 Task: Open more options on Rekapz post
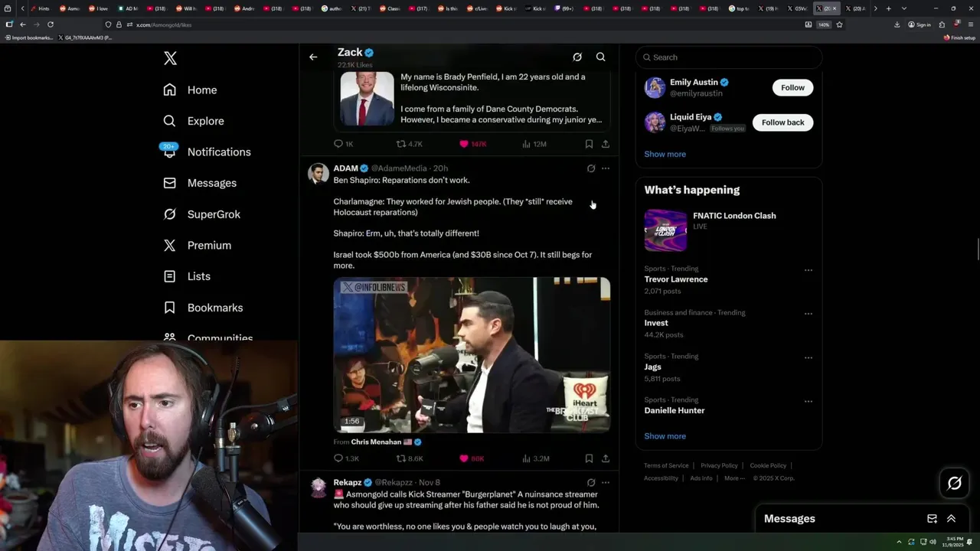606,483
